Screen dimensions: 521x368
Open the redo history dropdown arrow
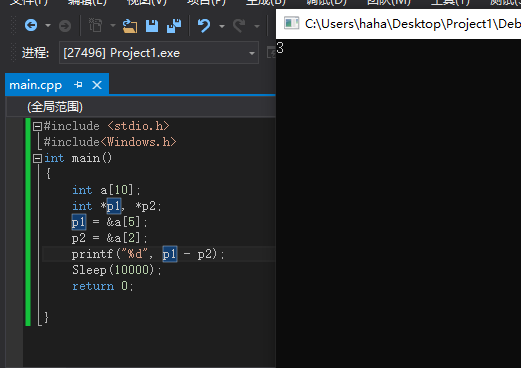click(257, 26)
